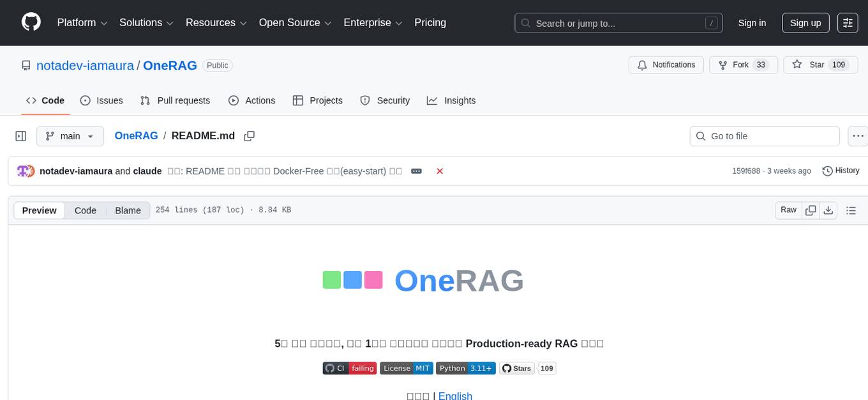Click the Notifications bell
The width and height of the screenshot is (868, 400).
coord(666,65)
